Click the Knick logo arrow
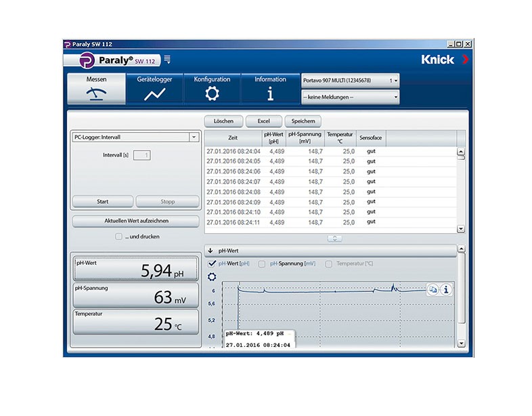The width and height of the screenshot is (532, 416). [464, 60]
